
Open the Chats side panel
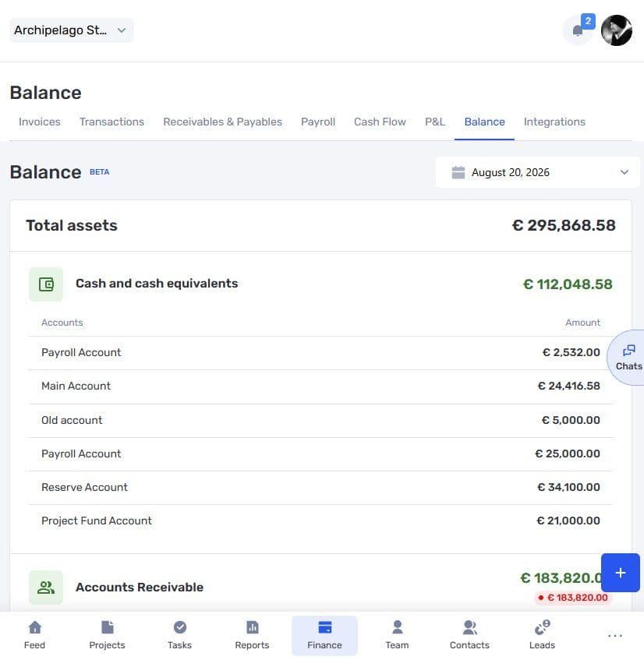[x=628, y=358]
